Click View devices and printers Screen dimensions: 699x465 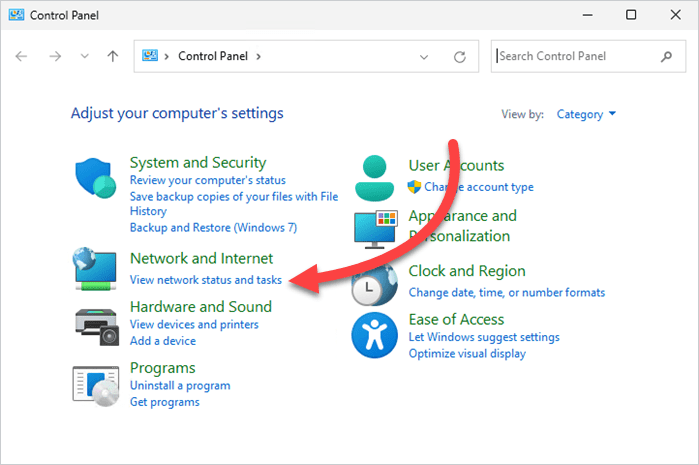click(194, 324)
